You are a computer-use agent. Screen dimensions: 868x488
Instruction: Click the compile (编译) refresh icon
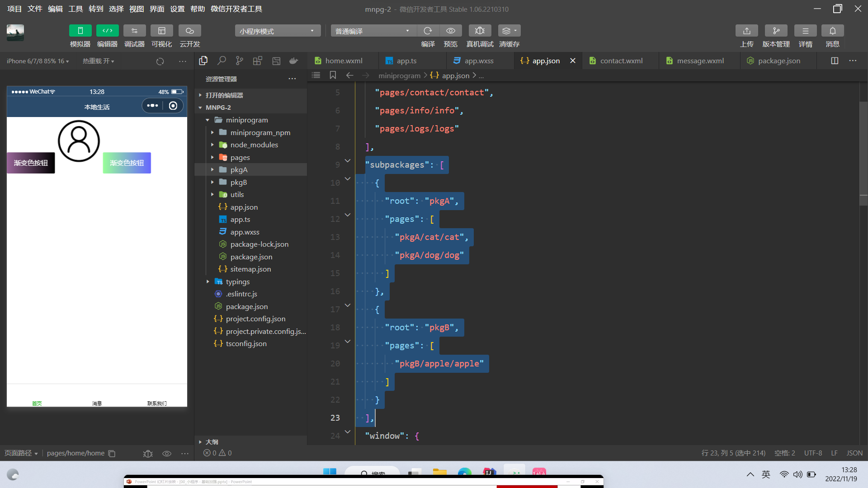428,31
